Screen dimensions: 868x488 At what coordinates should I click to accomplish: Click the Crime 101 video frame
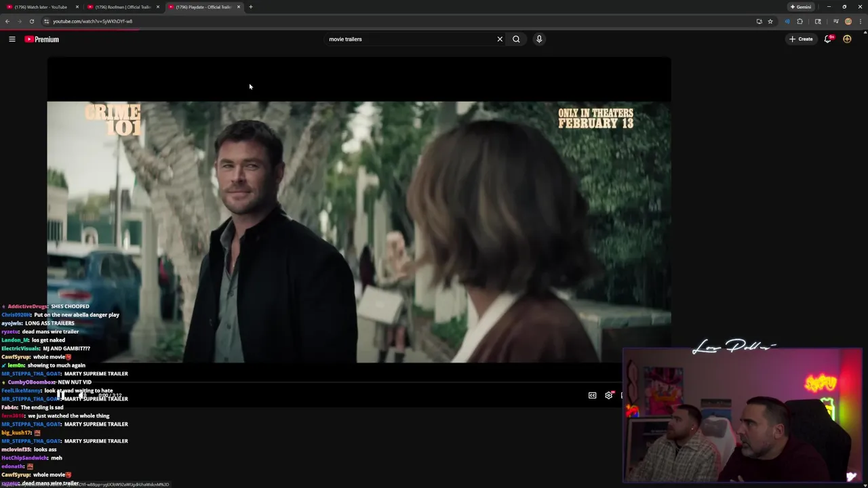click(359, 232)
